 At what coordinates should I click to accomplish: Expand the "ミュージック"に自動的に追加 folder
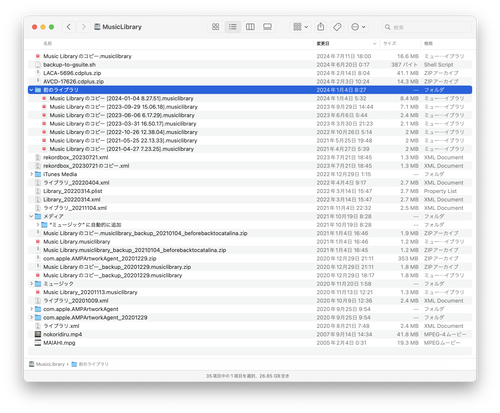tap(38, 225)
